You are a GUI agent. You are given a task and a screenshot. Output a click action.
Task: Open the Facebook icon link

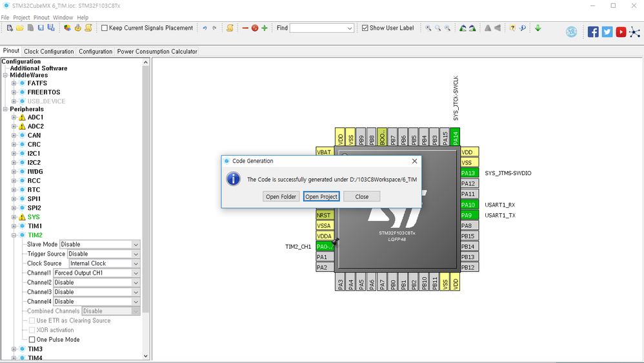point(593,32)
